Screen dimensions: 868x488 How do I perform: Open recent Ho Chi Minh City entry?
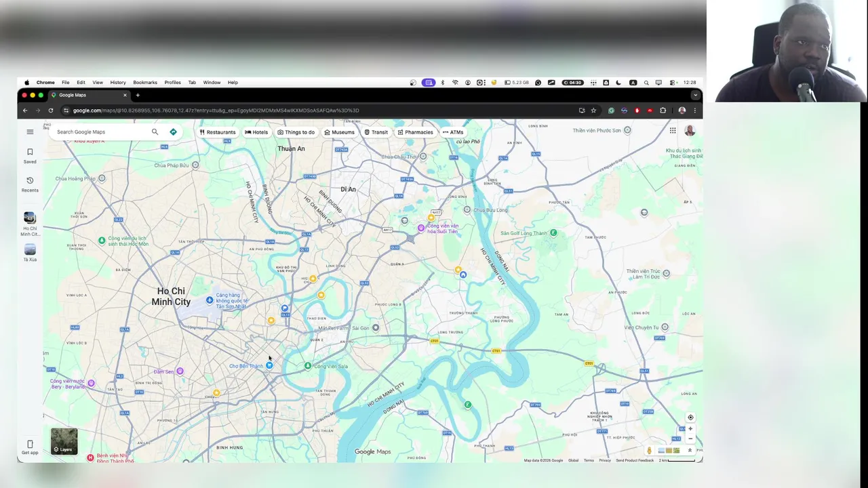30,224
